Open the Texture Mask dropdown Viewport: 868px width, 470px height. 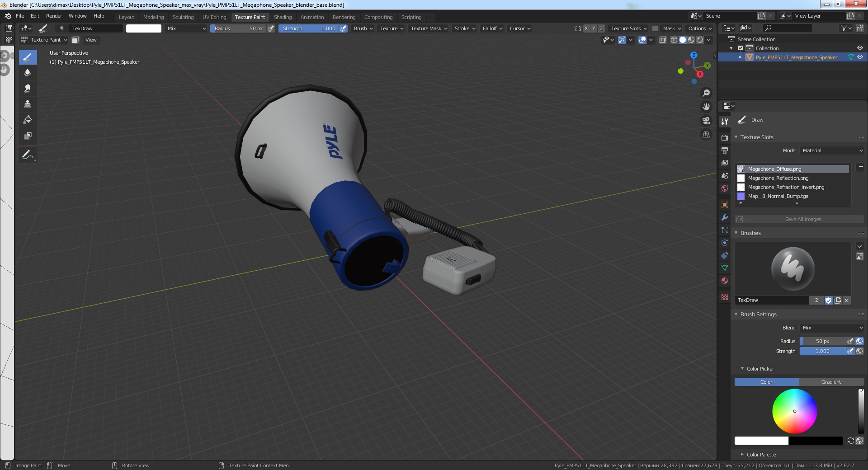point(429,28)
